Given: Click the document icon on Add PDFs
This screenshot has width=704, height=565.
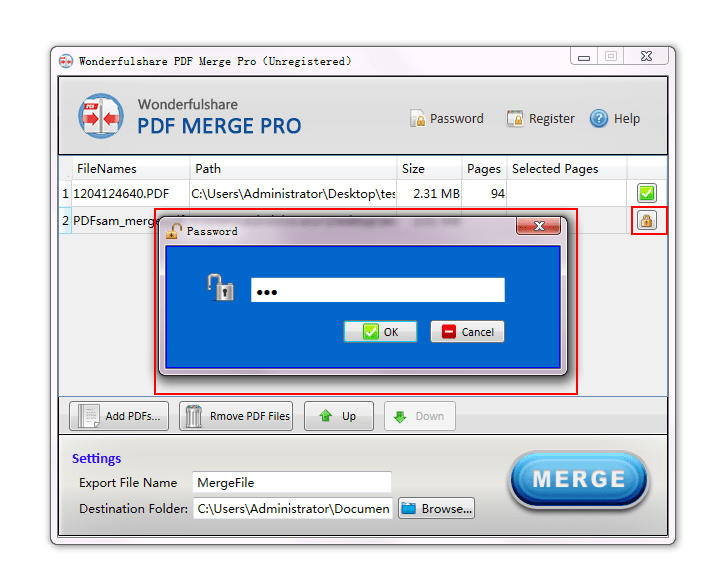Looking at the screenshot, I should [88, 416].
